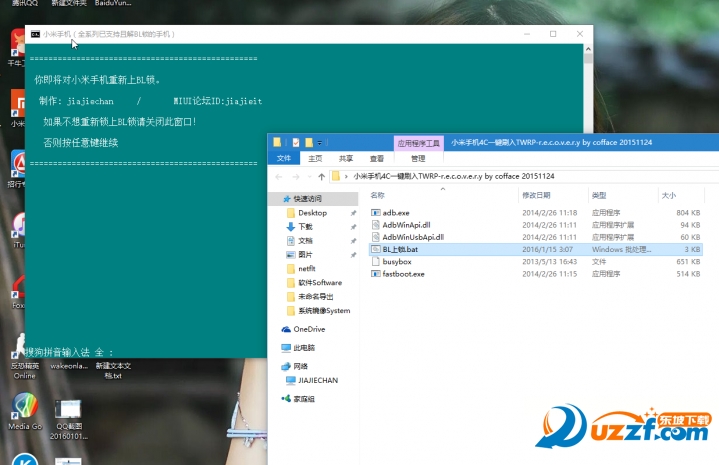Open the Media Go desktop shortcut

pos(25,411)
